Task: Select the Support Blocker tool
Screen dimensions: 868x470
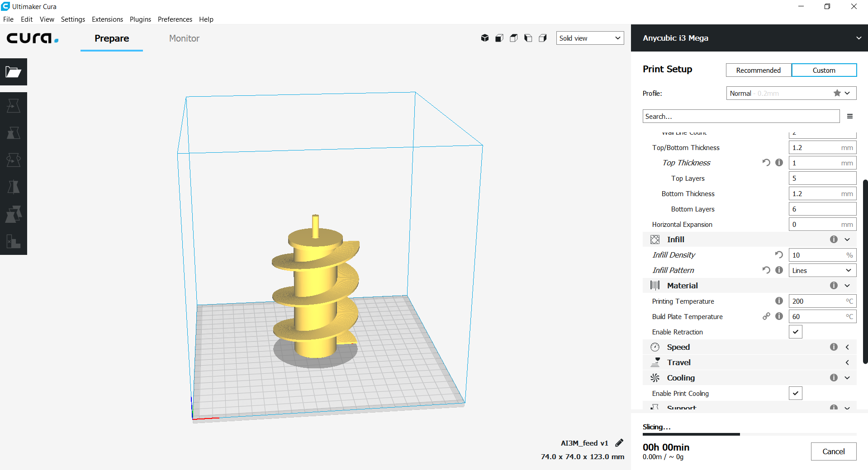Action: click(14, 241)
